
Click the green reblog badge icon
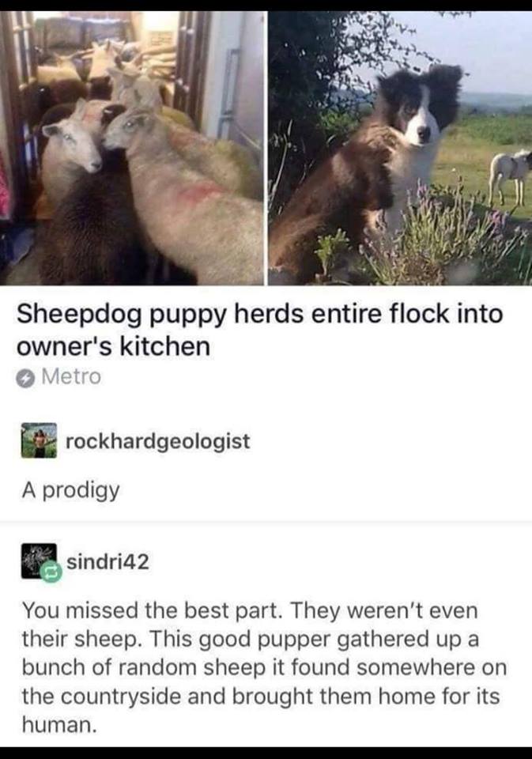pos(51,572)
